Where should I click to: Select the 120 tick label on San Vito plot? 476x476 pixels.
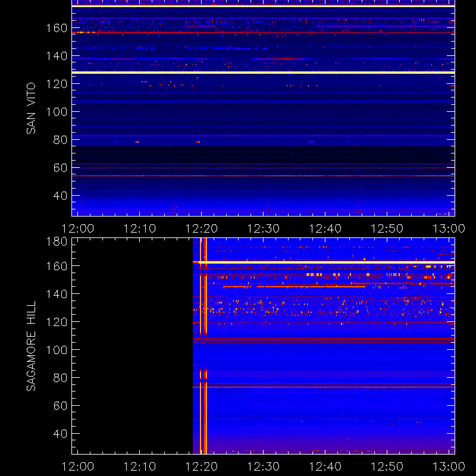[x=57, y=84]
